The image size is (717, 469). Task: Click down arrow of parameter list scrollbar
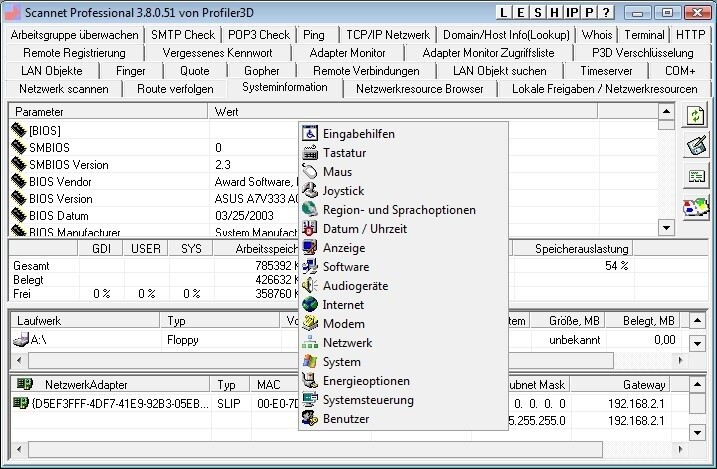666,227
